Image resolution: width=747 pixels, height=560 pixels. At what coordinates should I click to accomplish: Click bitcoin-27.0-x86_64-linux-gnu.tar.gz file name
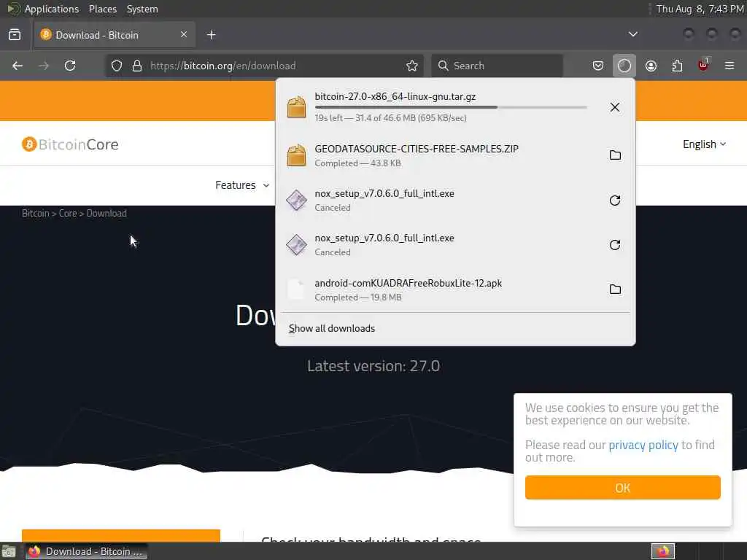point(395,97)
